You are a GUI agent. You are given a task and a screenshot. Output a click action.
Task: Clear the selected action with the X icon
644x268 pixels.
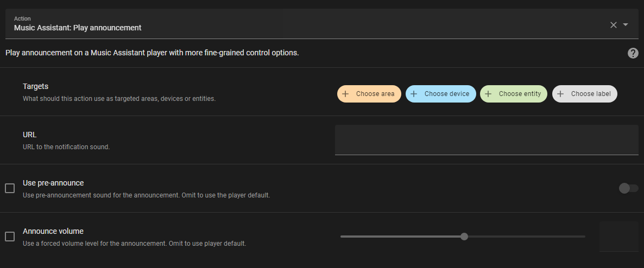tap(614, 25)
